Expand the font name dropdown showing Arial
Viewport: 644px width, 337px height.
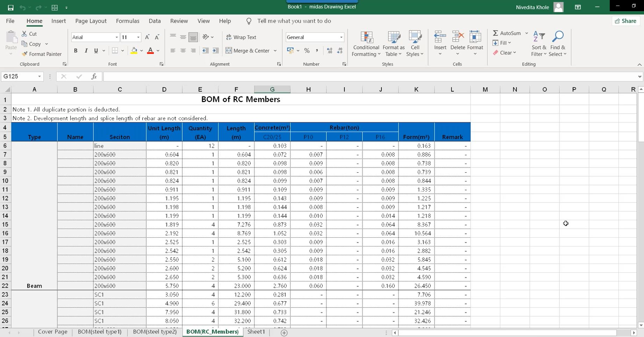click(x=116, y=37)
